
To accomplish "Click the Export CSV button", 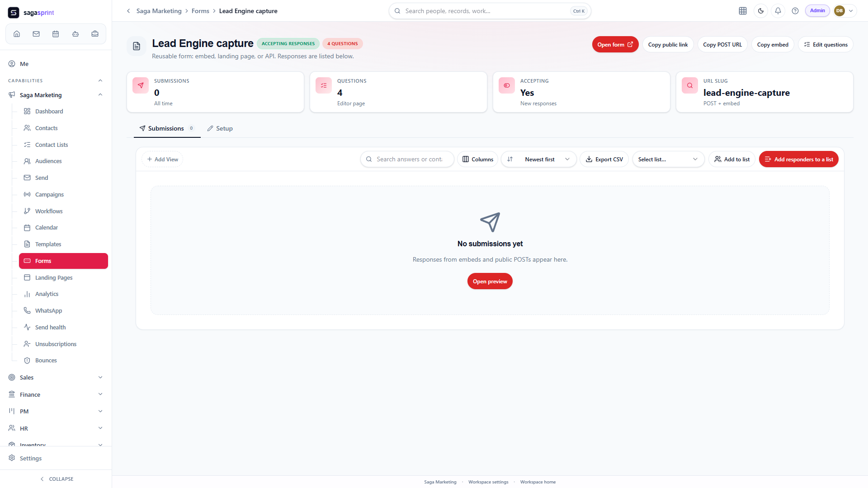I will click(604, 159).
